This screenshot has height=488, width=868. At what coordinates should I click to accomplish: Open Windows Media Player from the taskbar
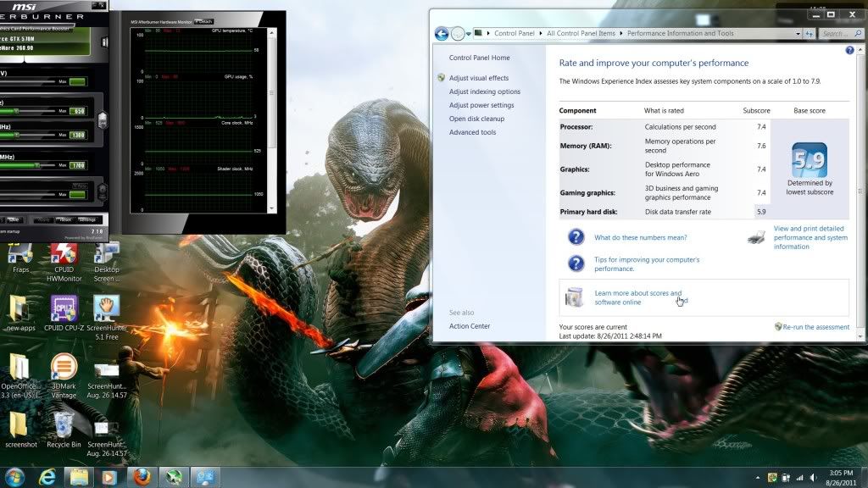109,477
